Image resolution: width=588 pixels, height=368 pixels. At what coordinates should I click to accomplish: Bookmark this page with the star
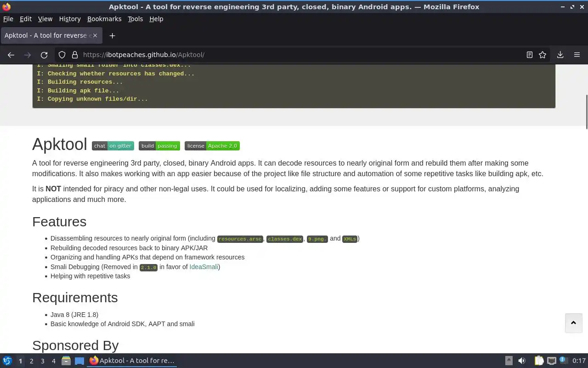[543, 55]
